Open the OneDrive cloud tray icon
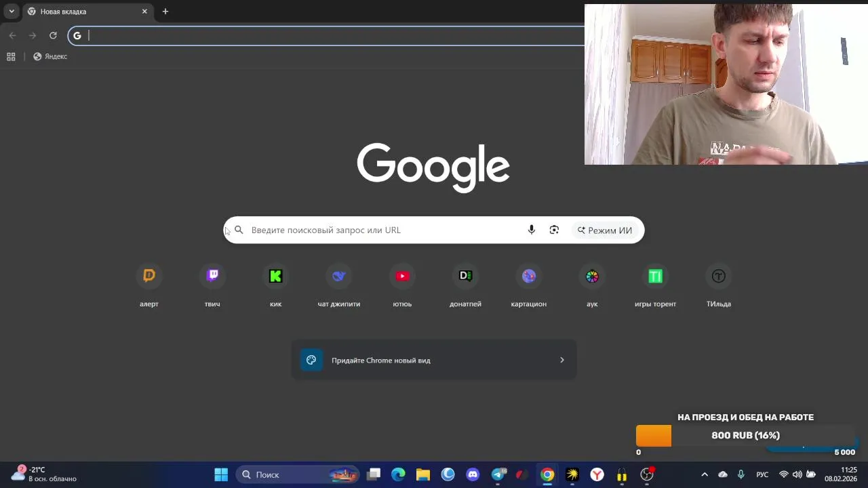This screenshot has height=488, width=868. [723, 474]
